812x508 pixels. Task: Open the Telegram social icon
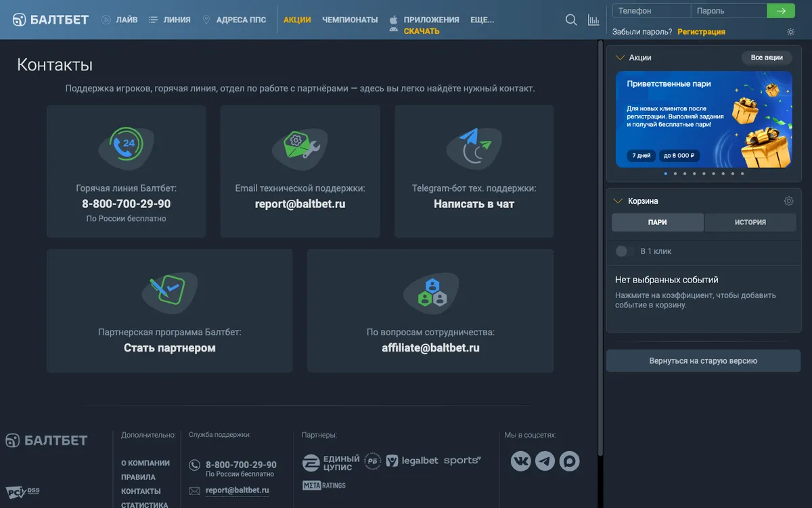coord(545,461)
